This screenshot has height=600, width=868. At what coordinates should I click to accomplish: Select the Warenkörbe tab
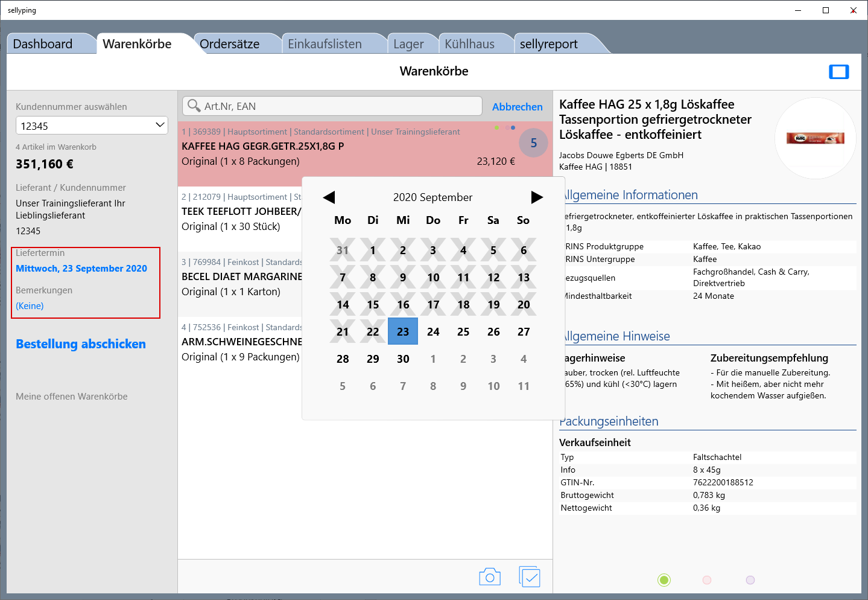pos(138,44)
